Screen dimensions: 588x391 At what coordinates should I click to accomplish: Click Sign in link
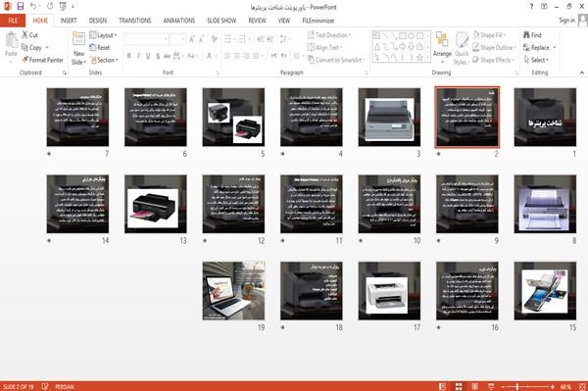coord(566,21)
